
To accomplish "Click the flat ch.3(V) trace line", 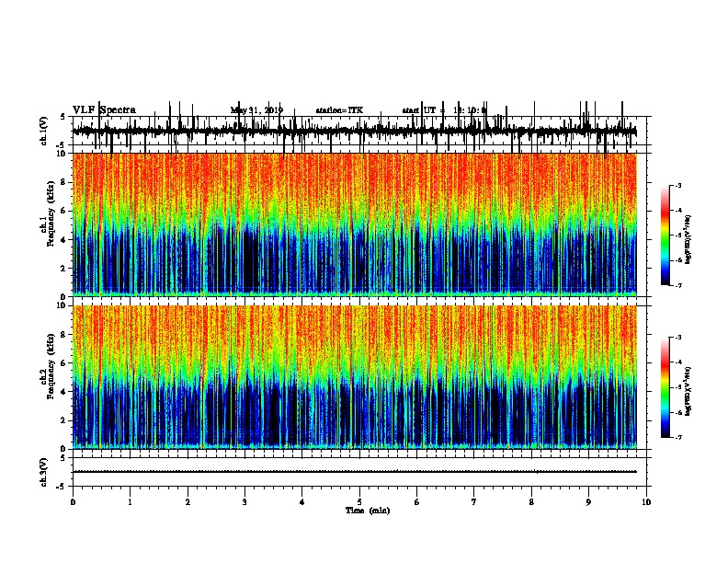I will click(355, 472).
